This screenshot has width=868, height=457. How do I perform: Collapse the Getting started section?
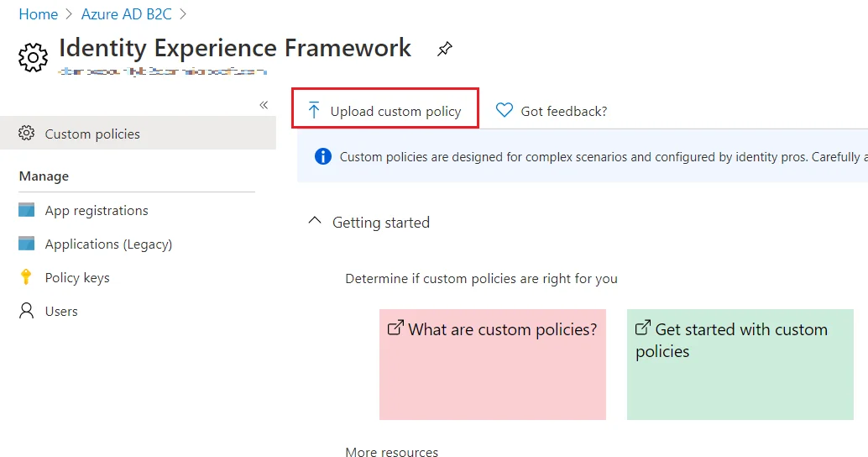pyautogui.click(x=315, y=221)
